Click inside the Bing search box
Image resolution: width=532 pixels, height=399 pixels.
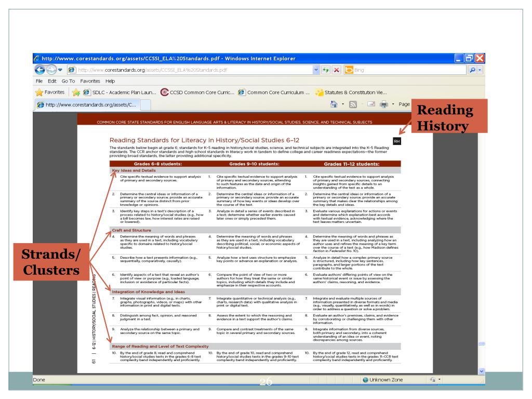409,70
